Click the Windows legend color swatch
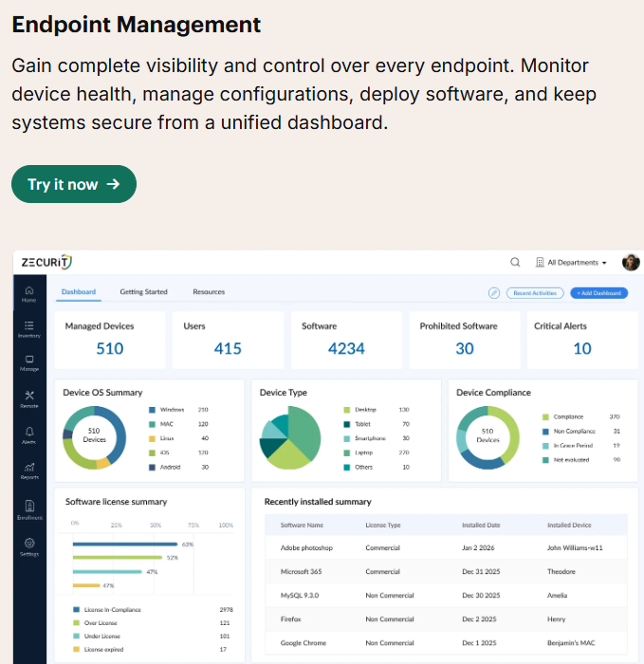Viewport: 644px width, 664px height. 152,410
